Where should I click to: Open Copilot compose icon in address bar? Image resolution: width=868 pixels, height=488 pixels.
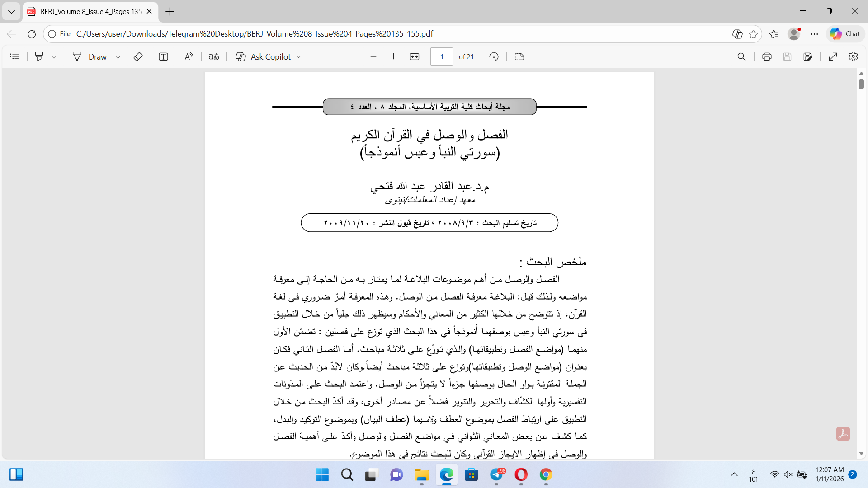click(x=737, y=34)
